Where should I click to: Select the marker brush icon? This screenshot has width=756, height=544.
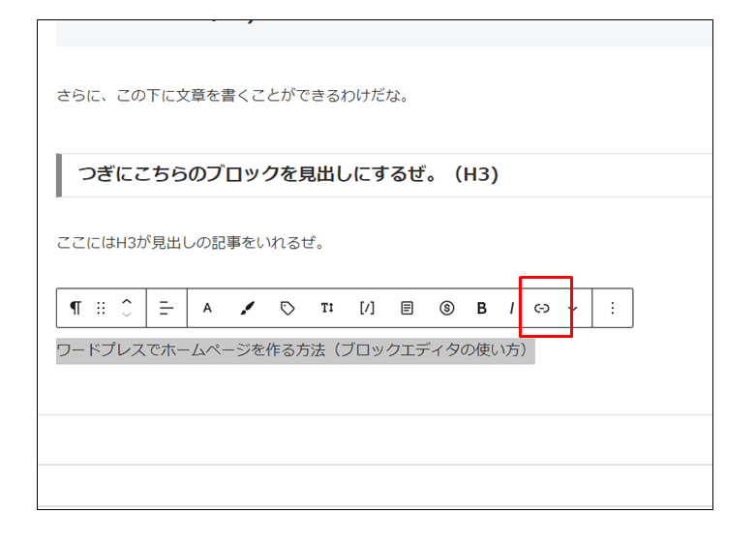tap(248, 308)
